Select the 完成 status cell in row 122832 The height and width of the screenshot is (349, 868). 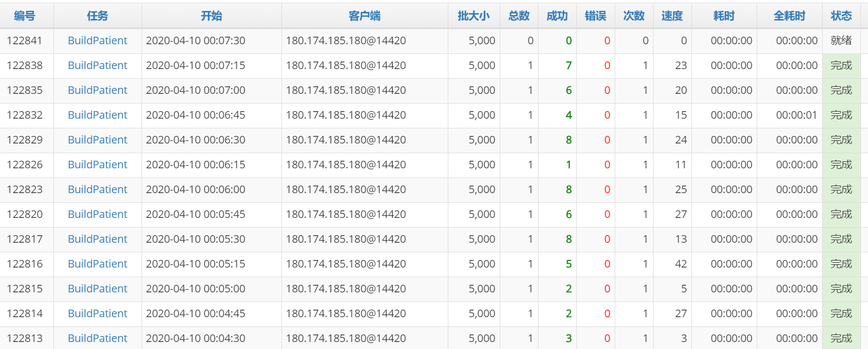tap(842, 115)
